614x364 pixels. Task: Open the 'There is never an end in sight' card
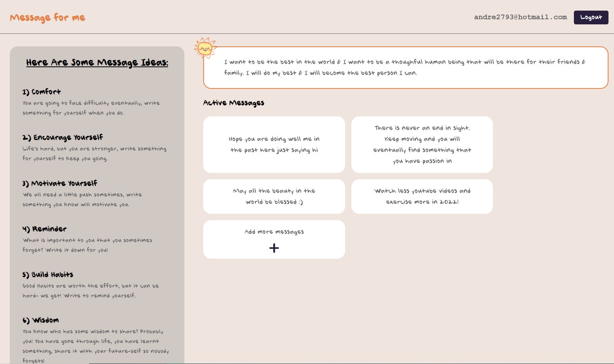pos(422,145)
